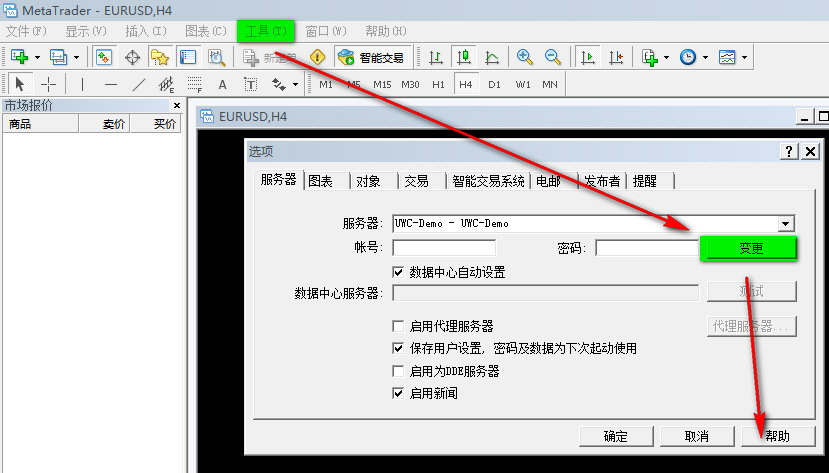
Task: Click the ? help button in dialog title
Action: [x=789, y=152]
